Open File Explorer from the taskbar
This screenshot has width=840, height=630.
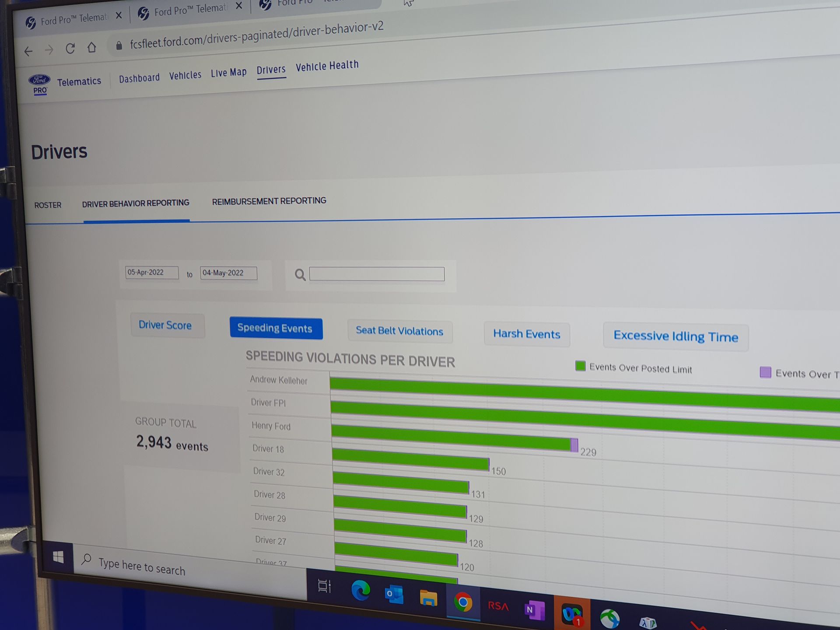coord(428,598)
